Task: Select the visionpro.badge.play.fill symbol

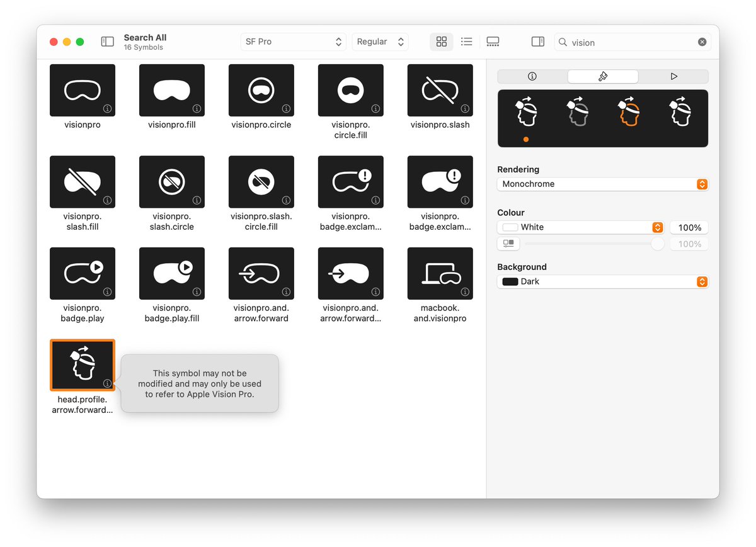Action: coord(172,273)
